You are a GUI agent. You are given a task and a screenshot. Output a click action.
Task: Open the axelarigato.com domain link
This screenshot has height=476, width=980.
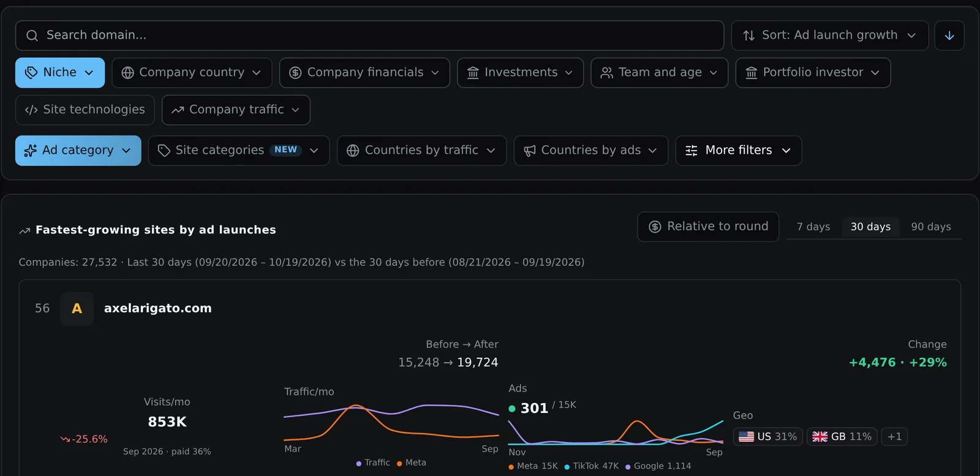coord(158,308)
